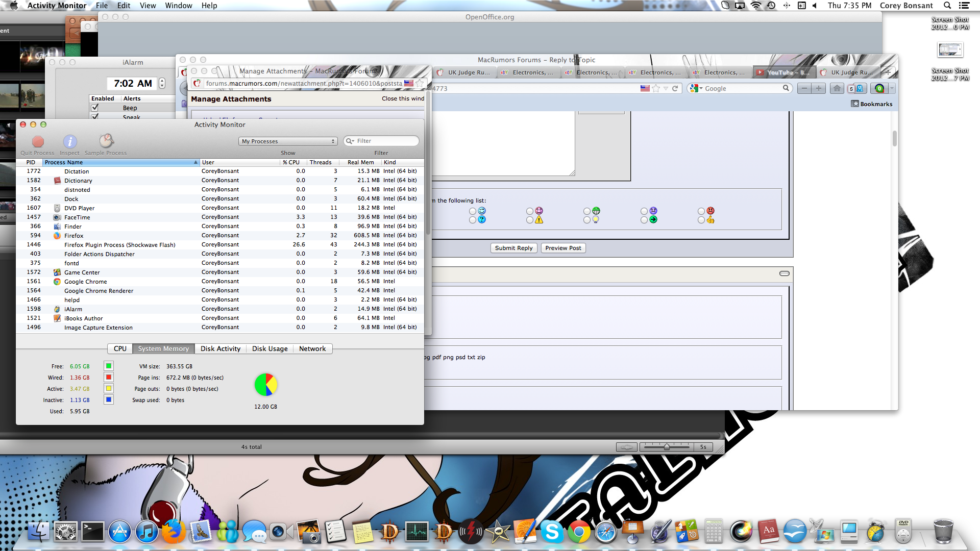Click the Sample Process icon
Image resolution: width=980 pixels, height=551 pixels.
(106, 140)
